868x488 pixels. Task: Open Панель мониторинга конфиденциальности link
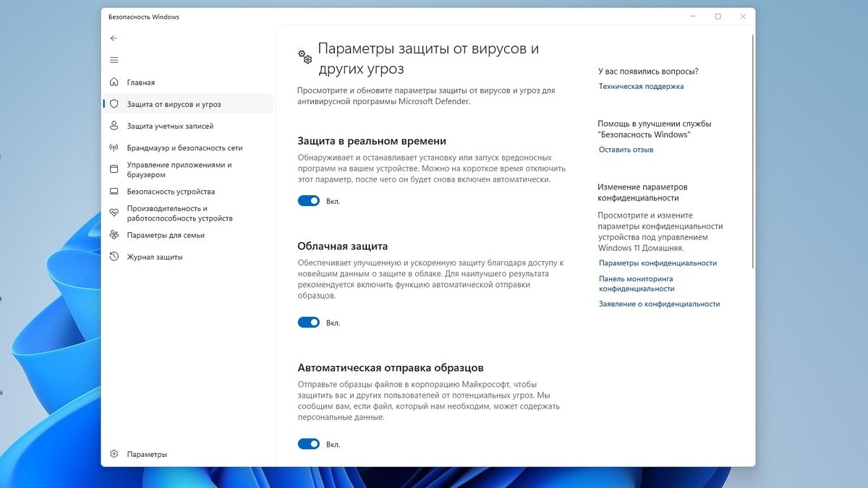point(637,283)
